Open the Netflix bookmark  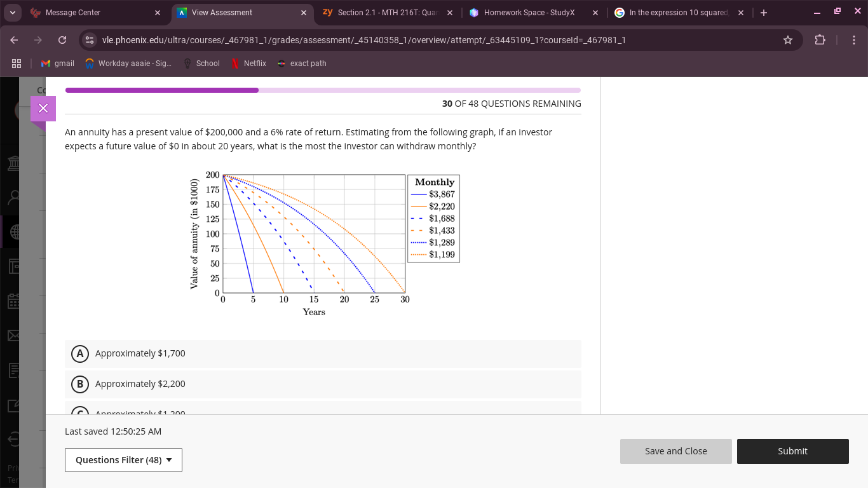(x=249, y=64)
